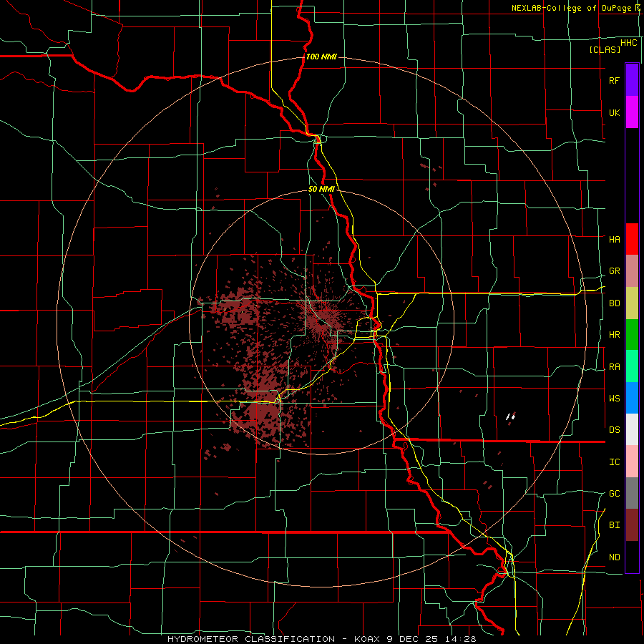Click the GR legend label
The height and width of the screenshot is (644, 644).
pos(614,271)
